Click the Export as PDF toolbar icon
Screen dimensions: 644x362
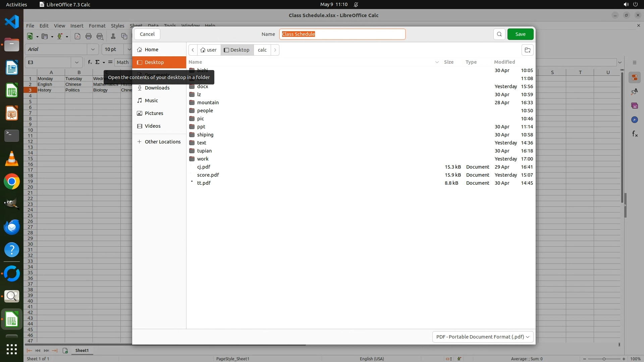pos(77,36)
